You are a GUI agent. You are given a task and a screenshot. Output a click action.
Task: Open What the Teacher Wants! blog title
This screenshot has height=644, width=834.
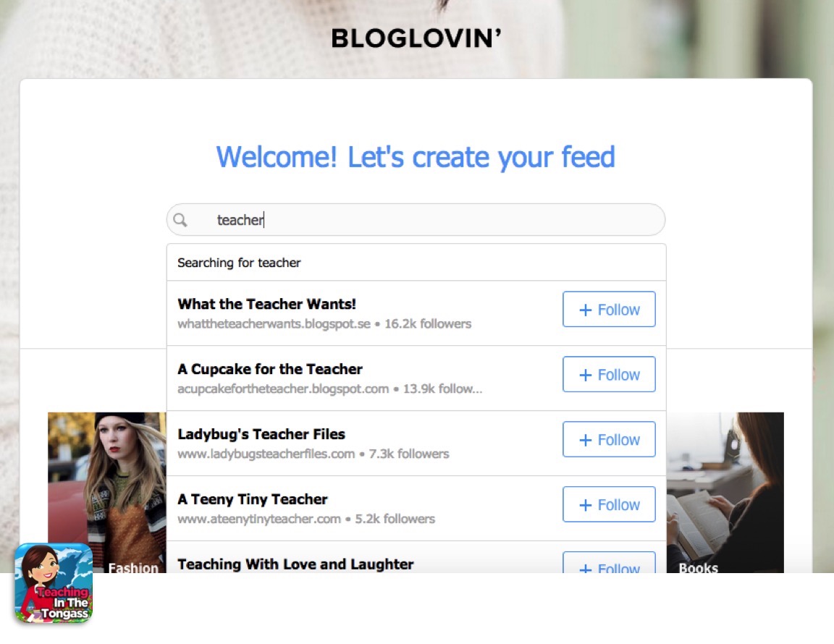[x=266, y=304]
